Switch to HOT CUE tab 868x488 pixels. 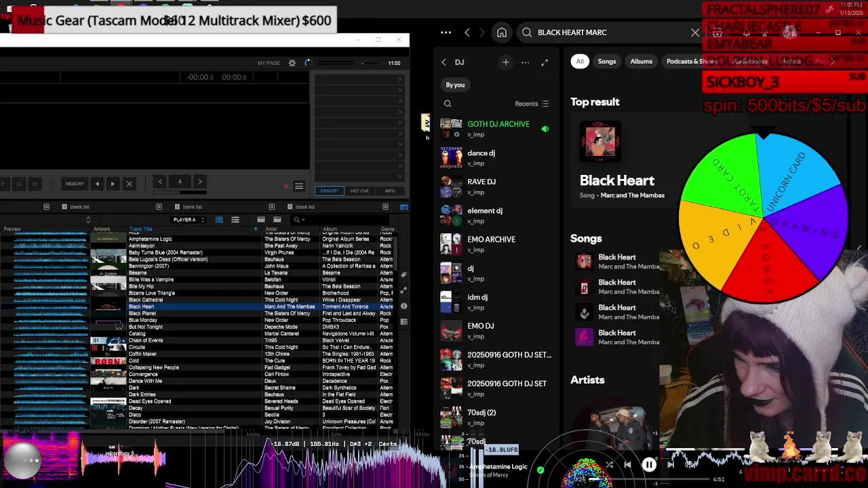[x=359, y=190]
